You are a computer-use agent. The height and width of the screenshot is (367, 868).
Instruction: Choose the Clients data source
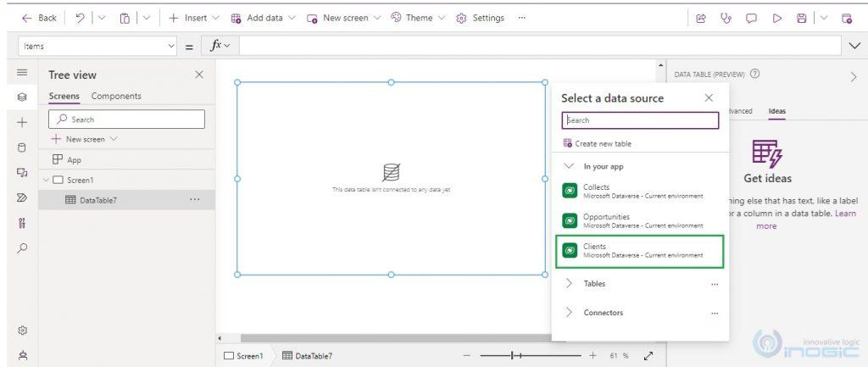pos(640,251)
